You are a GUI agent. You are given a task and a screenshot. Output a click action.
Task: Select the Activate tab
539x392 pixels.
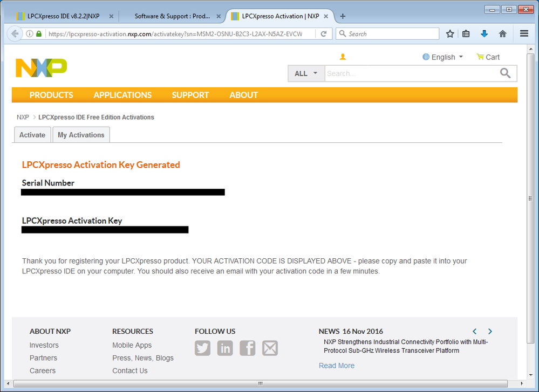[x=32, y=135]
